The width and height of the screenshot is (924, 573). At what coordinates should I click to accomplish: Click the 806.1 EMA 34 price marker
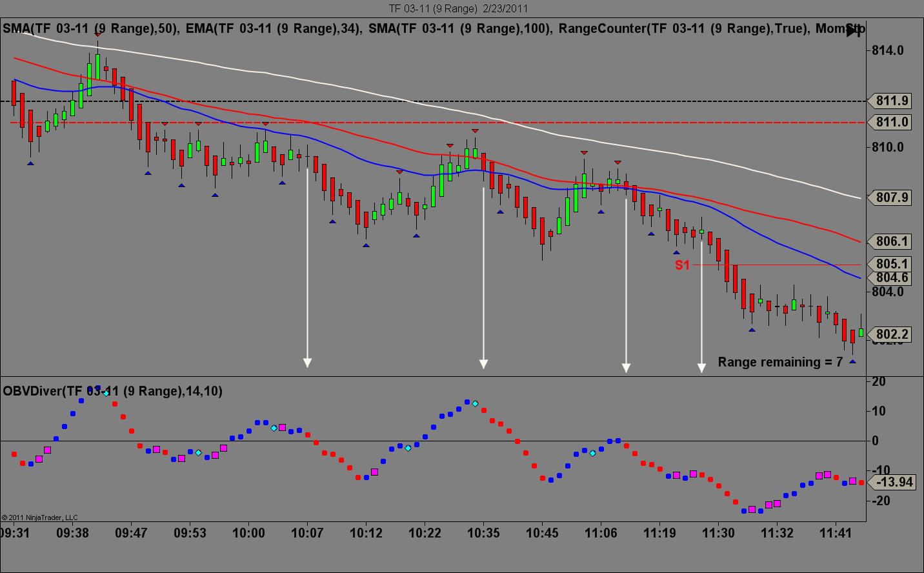click(x=889, y=241)
